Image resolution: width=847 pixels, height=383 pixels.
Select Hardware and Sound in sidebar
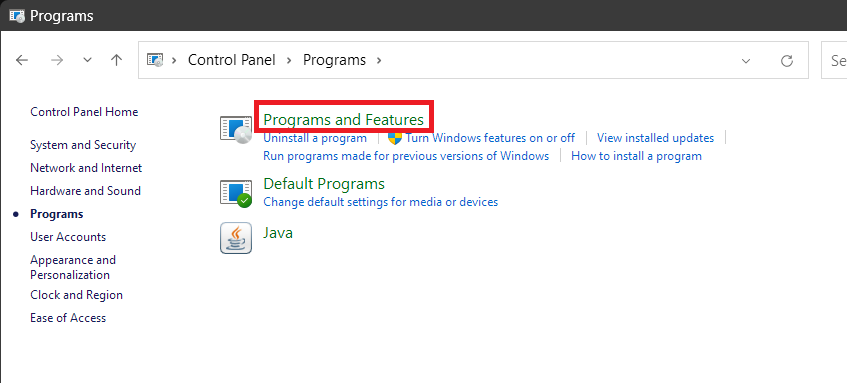[85, 191]
